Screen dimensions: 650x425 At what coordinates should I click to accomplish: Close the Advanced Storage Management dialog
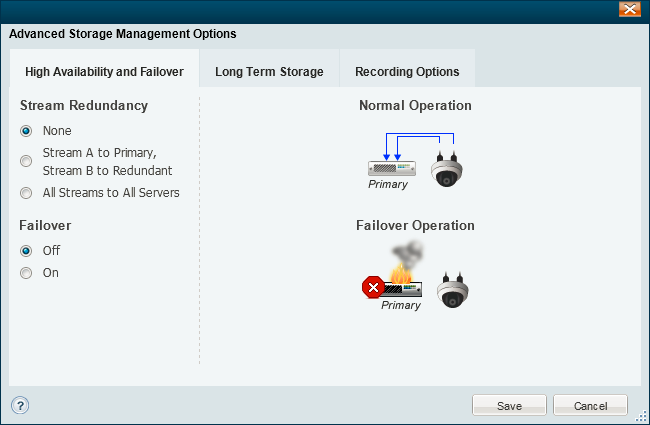[x=630, y=9]
